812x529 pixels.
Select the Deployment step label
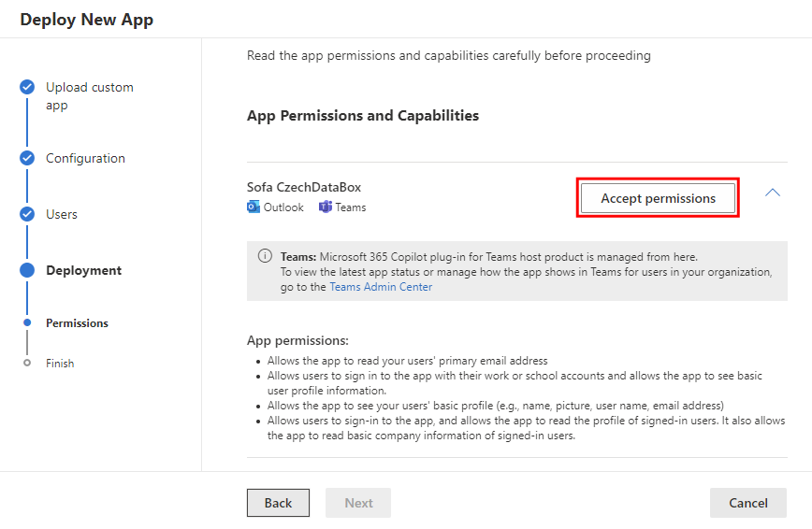[x=83, y=270]
